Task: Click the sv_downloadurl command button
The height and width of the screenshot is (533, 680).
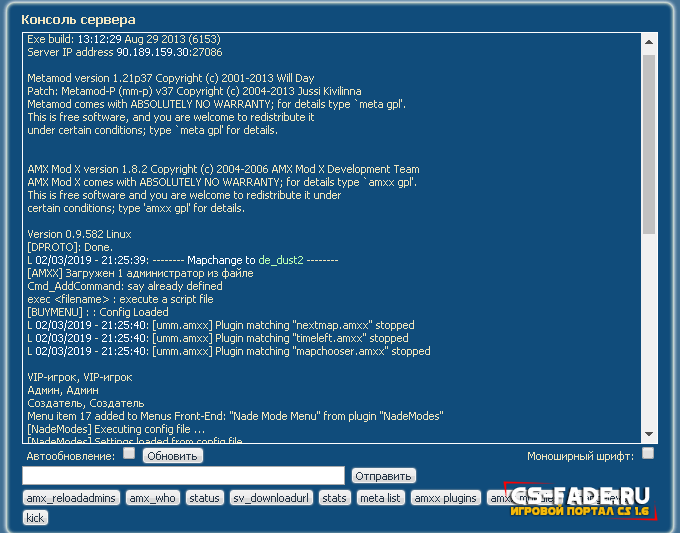Action: (271, 498)
